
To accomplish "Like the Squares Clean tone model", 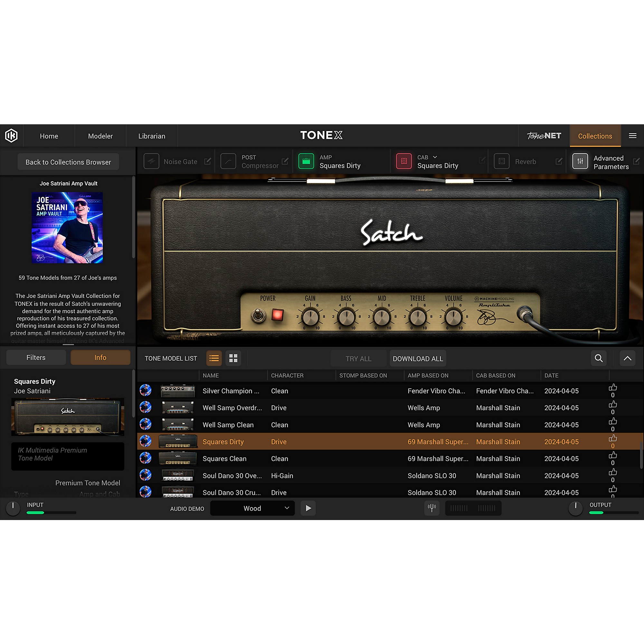I will pyautogui.click(x=613, y=455).
